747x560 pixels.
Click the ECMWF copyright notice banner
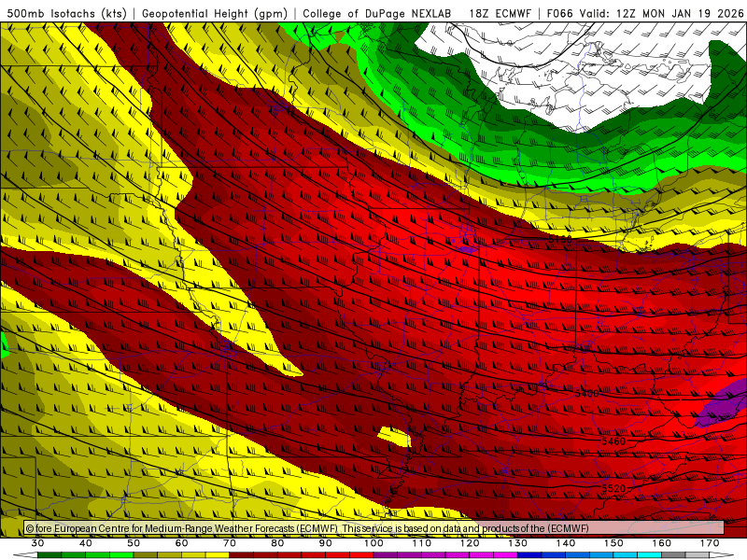(374, 528)
